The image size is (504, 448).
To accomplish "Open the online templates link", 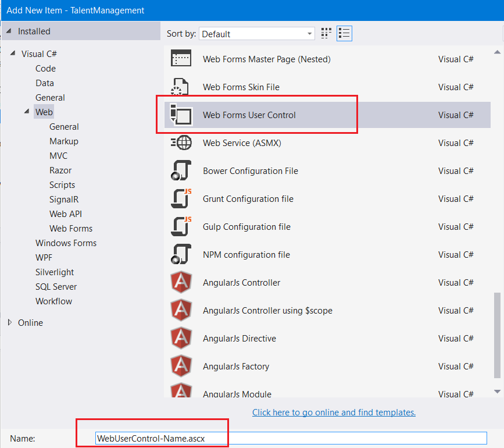I will point(334,413).
